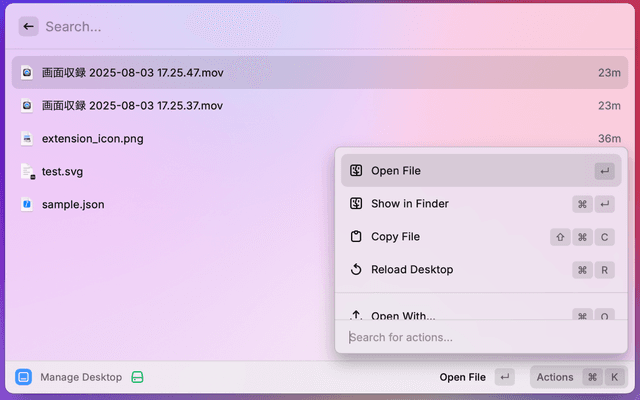Click the back arrow button
Screen dimensions: 640x400
[28, 27]
